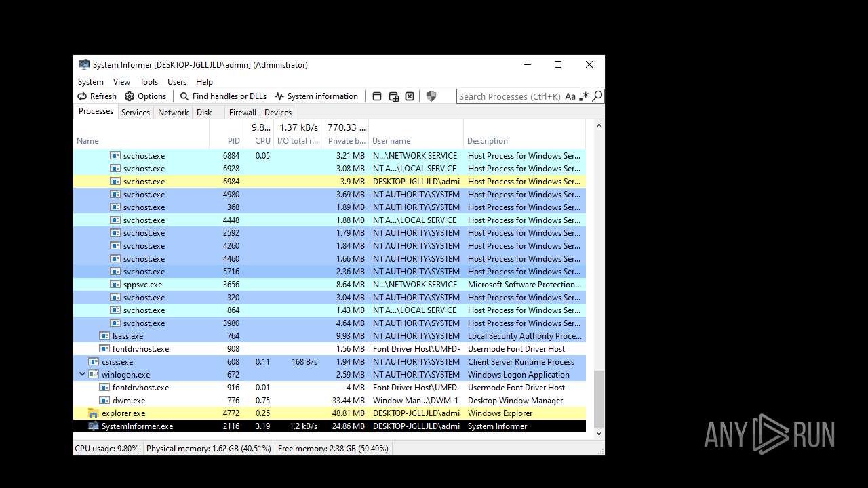
Task: Sort by the PID column header
Action: [x=226, y=134]
